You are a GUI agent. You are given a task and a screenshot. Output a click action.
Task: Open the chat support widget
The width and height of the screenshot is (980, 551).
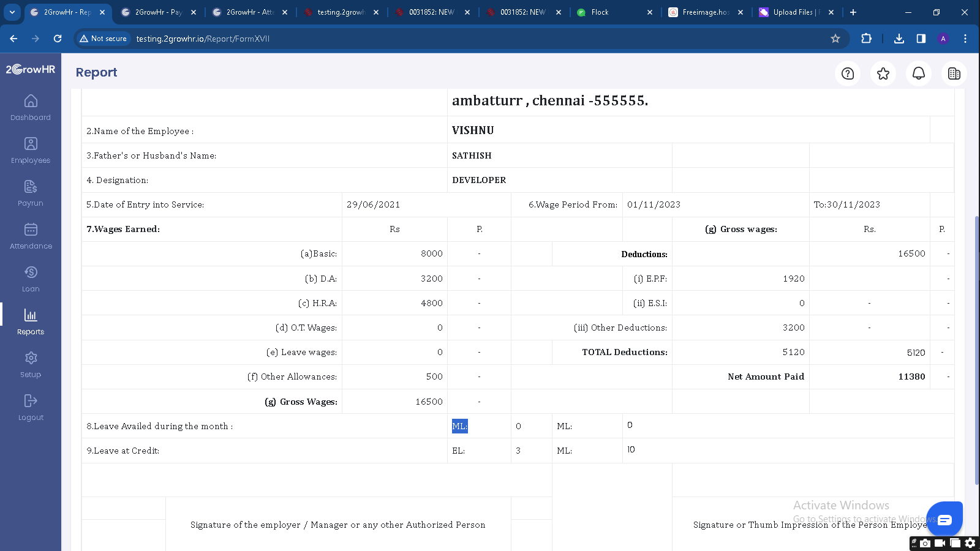(944, 520)
